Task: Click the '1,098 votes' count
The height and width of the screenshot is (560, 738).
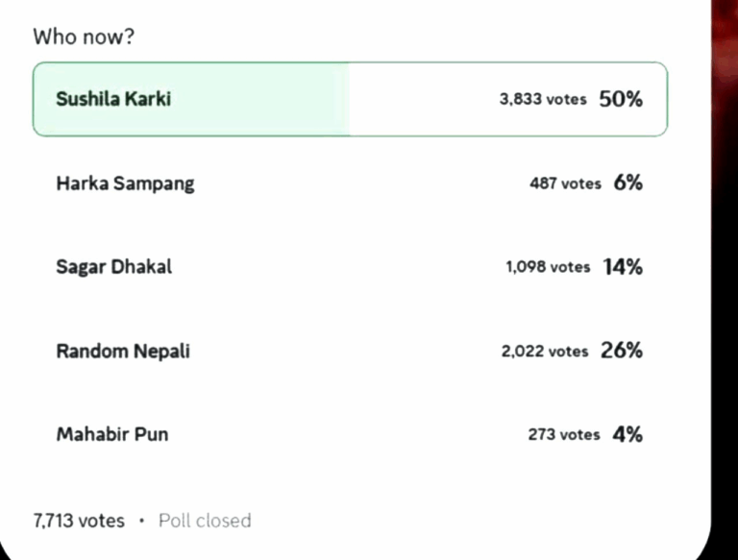Action: point(548,267)
